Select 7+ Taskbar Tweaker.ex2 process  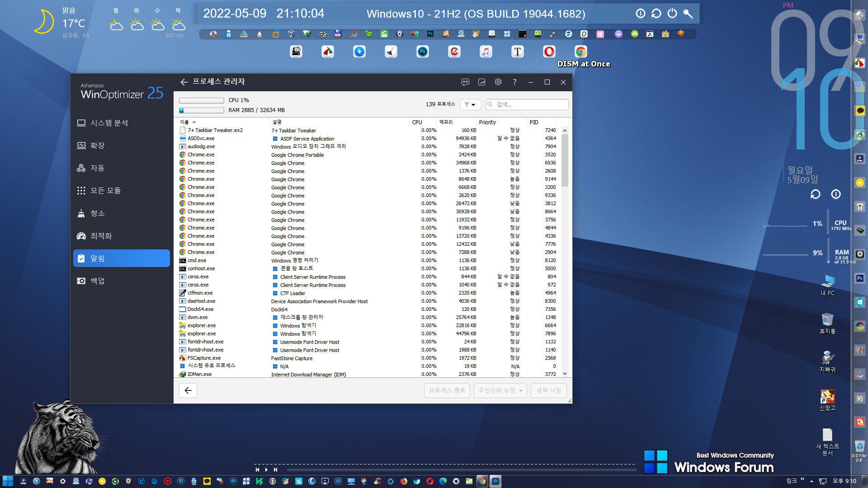368,130
